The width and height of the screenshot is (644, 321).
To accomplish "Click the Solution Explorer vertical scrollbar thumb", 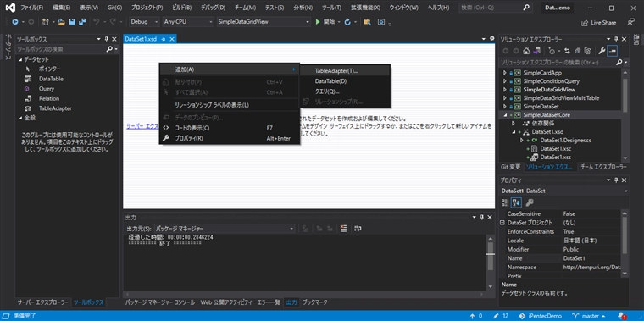I will (x=625, y=95).
